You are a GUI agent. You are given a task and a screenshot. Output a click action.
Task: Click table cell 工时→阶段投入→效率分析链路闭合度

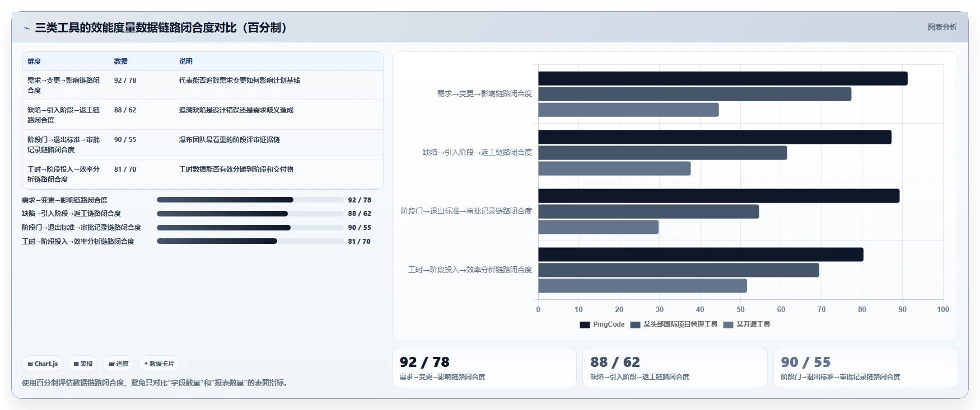point(64,174)
